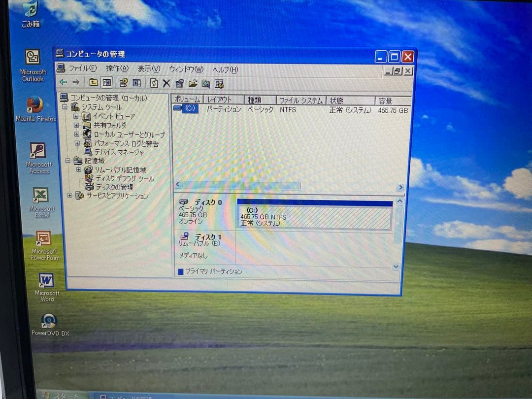Screen dimensions: 532x399
Task: Expand the Services and Applications (サービスとアプリケーション) node
Action: click(69, 195)
